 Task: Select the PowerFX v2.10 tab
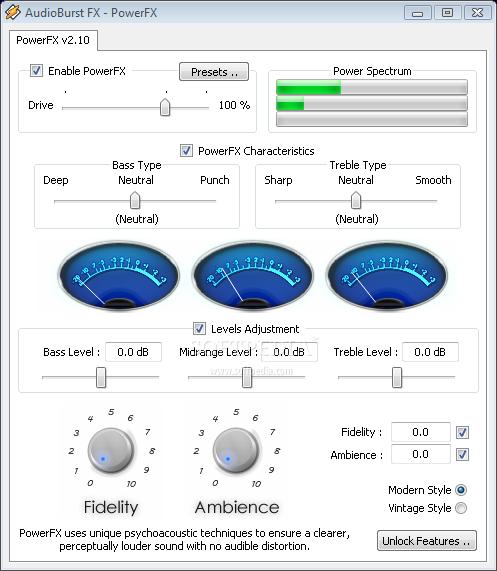point(53,40)
